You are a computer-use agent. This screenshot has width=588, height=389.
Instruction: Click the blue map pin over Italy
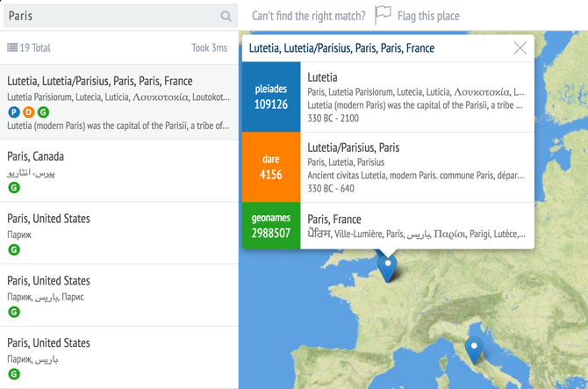click(x=474, y=349)
